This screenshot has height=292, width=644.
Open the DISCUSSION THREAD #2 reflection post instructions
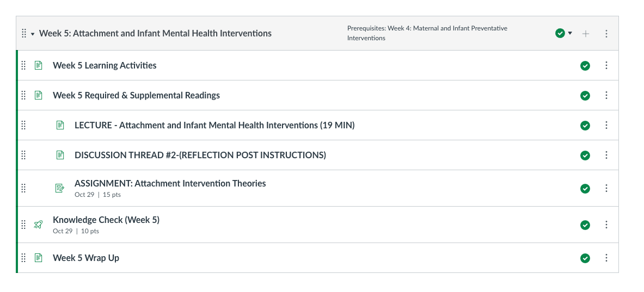200,155
